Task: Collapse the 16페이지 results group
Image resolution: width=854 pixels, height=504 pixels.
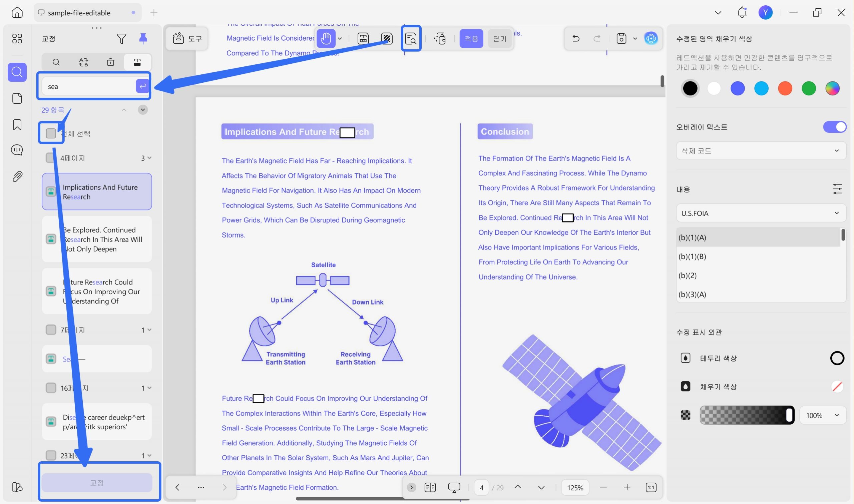Action: (149, 388)
